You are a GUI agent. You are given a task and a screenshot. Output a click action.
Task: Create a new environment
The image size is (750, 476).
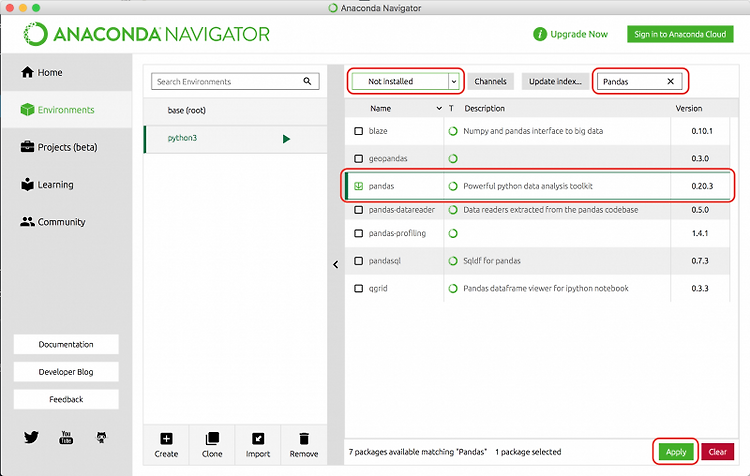coord(166,445)
